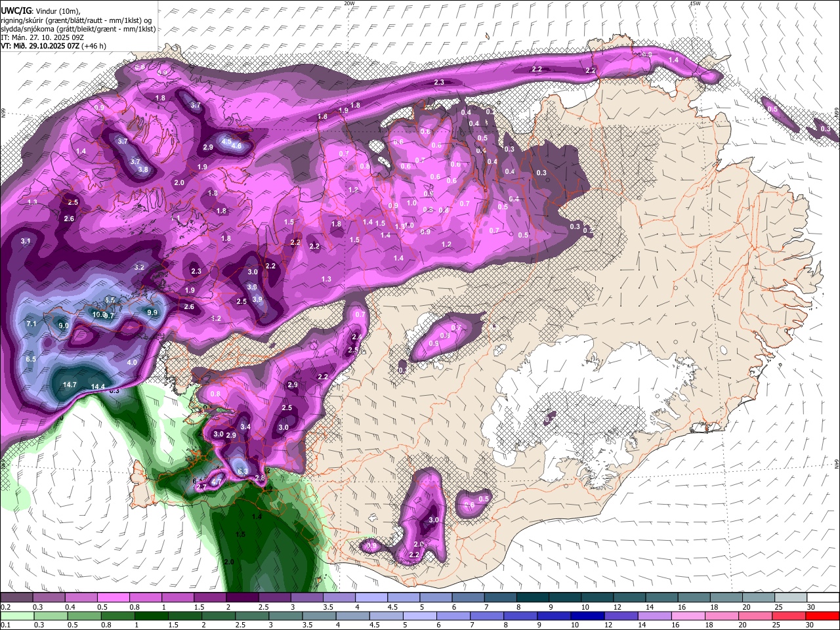Pick the white swatch ending upper legend row
This screenshot has width=840, height=630.
(823, 598)
